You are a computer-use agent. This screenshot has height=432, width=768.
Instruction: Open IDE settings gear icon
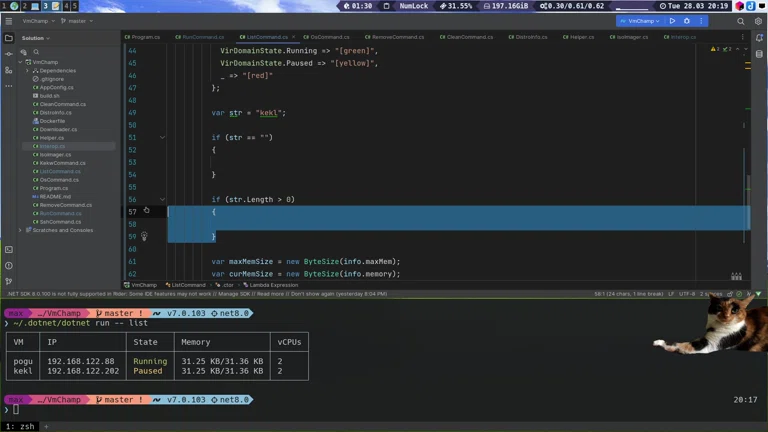pyautogui.click(x=758, y=21)
